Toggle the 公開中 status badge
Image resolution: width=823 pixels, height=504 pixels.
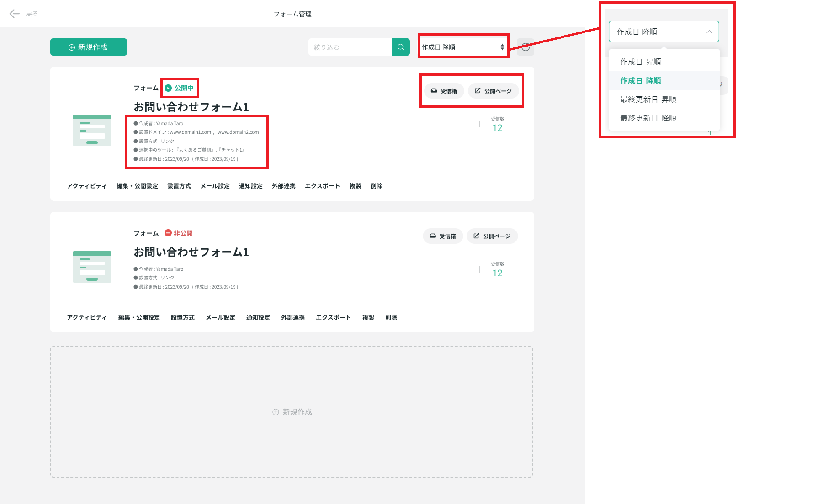[x=180, y=88]
